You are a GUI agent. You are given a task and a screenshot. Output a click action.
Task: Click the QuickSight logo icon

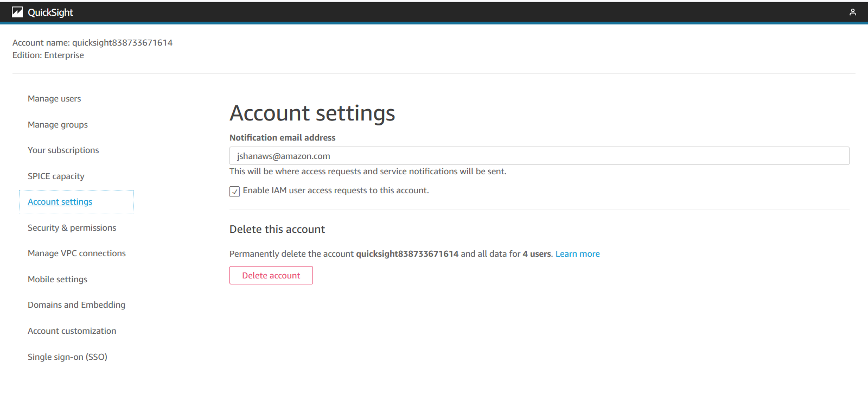[17, 12]
